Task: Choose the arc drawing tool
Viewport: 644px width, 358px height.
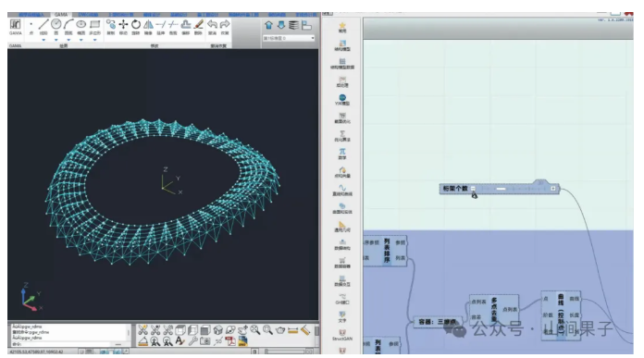Action: pyautogui.click(x=68, y=24)
